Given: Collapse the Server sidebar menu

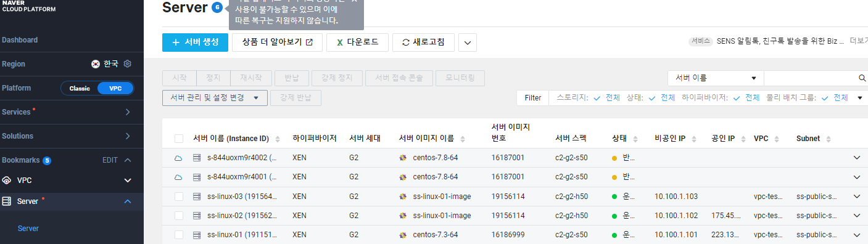Looking at the screenshot, I should click(x=128, y=201).
